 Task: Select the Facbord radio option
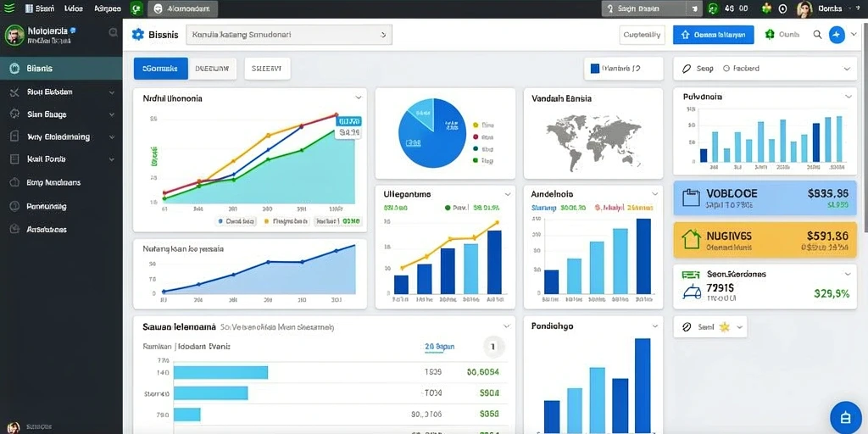(726, 69)
